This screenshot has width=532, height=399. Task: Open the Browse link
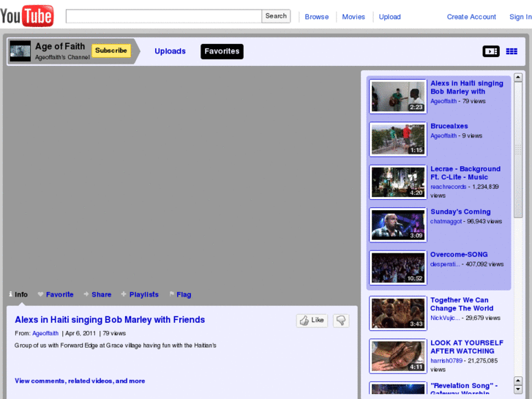pos(317,17)
